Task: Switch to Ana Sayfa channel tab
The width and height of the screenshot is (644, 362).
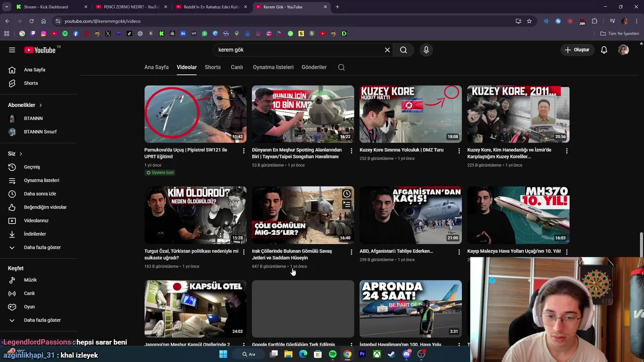Action: [x=156, y=67]
